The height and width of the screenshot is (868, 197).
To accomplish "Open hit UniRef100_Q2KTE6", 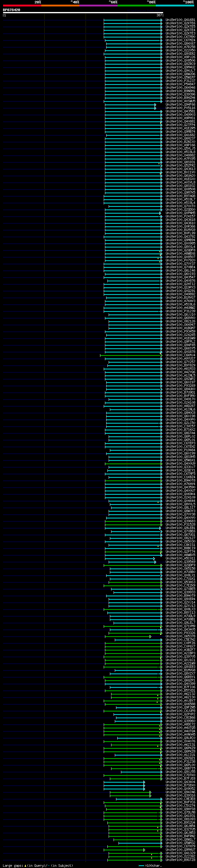I will coord(180,23).
